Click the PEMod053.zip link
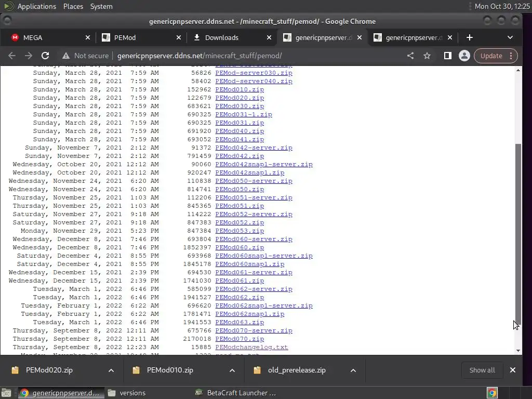Screen dimensions: 532x399 coord(240,231)
